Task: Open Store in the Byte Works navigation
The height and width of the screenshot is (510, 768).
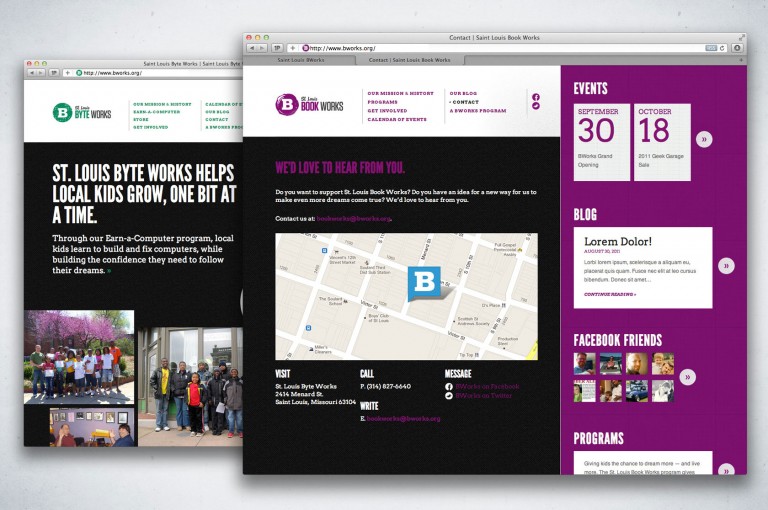Action: (x=141, y=119)
